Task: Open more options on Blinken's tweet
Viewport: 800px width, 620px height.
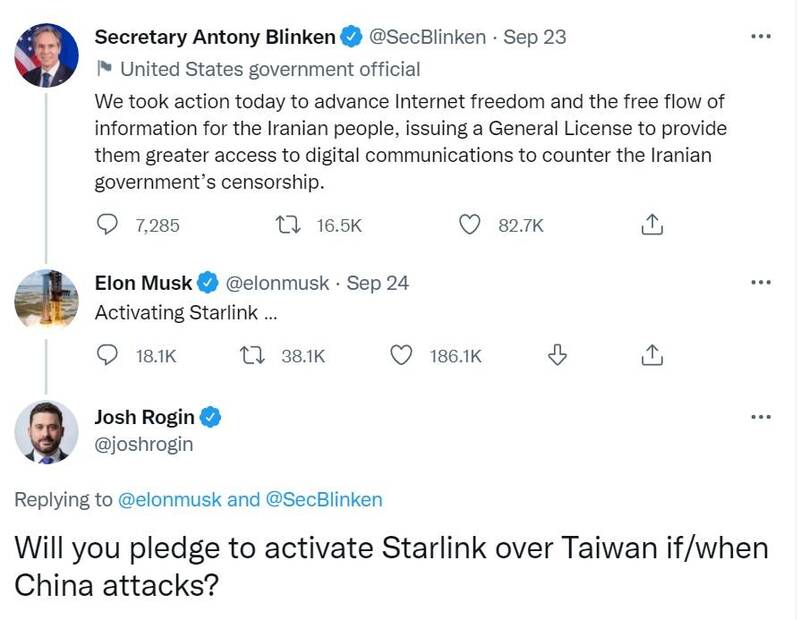Action: tap(761, 37)
